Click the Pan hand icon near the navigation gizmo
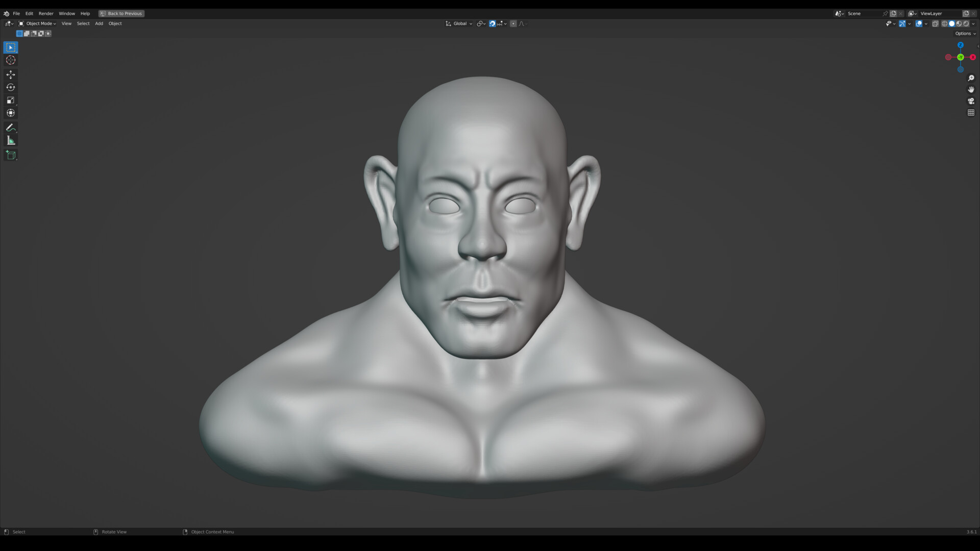The image size is (980, 551). coord(971,89)
